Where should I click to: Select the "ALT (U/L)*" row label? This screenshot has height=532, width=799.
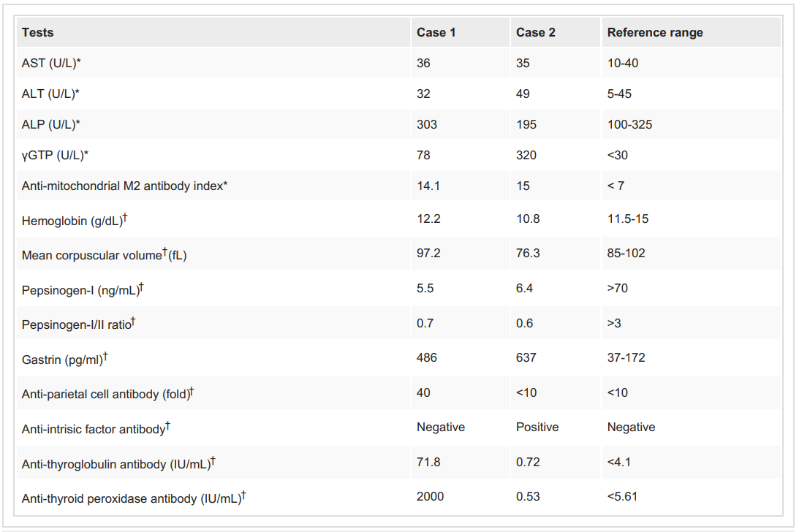pos(51,94)
